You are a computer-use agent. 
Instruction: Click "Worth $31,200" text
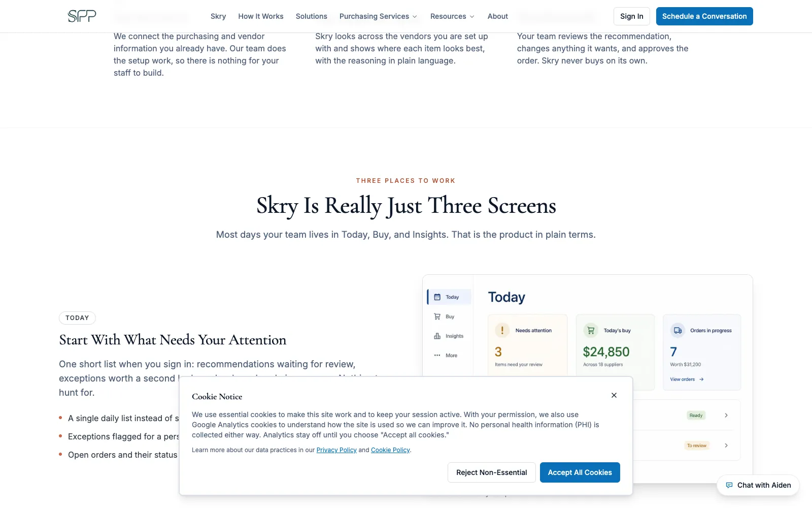tap(685, 365)
